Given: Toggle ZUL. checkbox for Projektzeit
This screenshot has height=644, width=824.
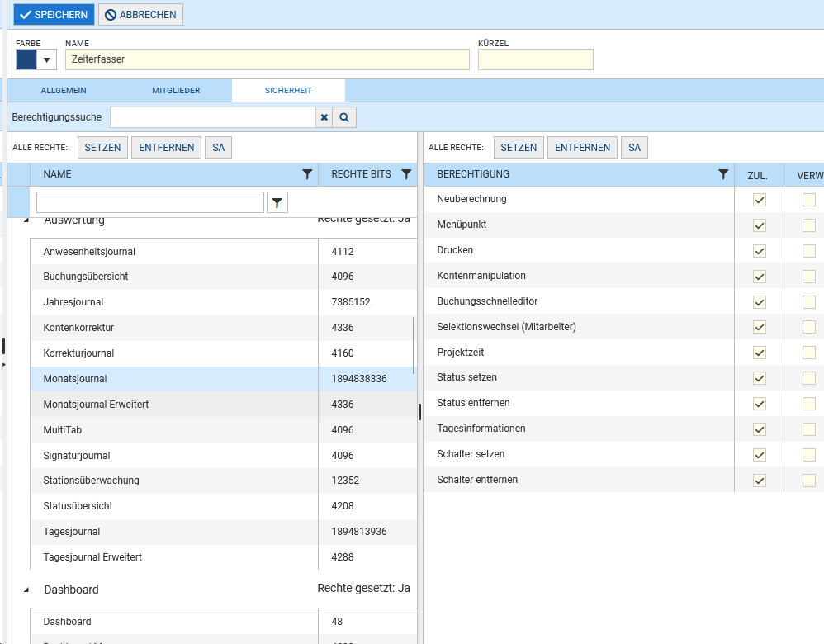Looking at the screenshot, I should 760,353.
